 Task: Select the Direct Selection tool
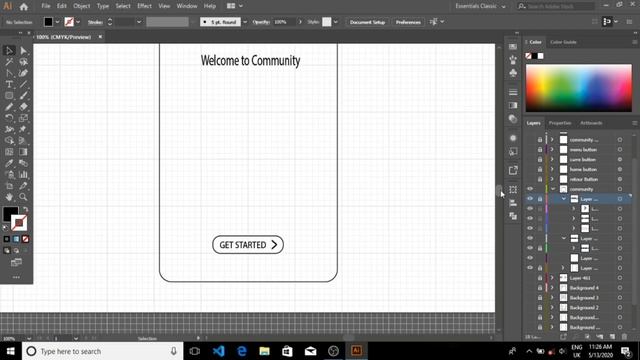pos(23,51)
